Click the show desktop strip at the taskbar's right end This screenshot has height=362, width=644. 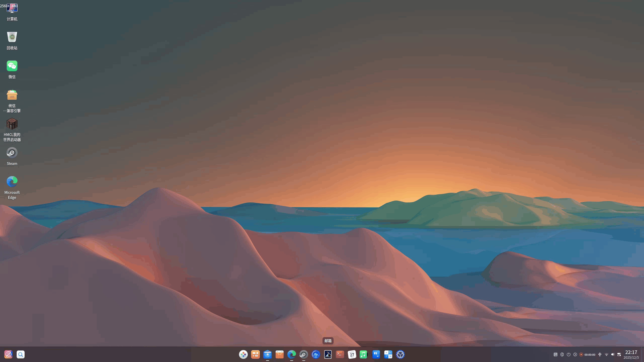642,354
